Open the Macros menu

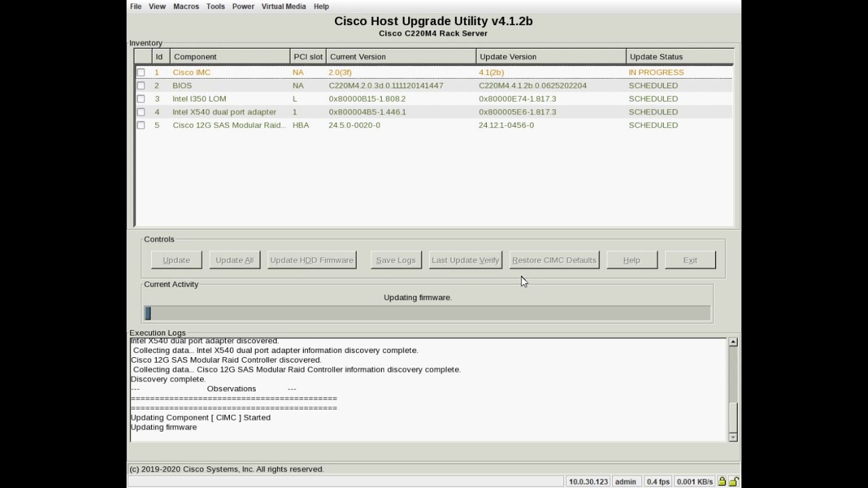point(186,6)
